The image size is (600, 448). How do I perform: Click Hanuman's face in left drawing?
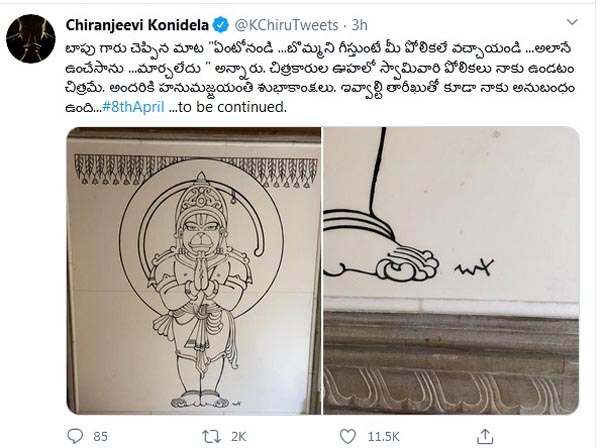click(x=201, y=233)
